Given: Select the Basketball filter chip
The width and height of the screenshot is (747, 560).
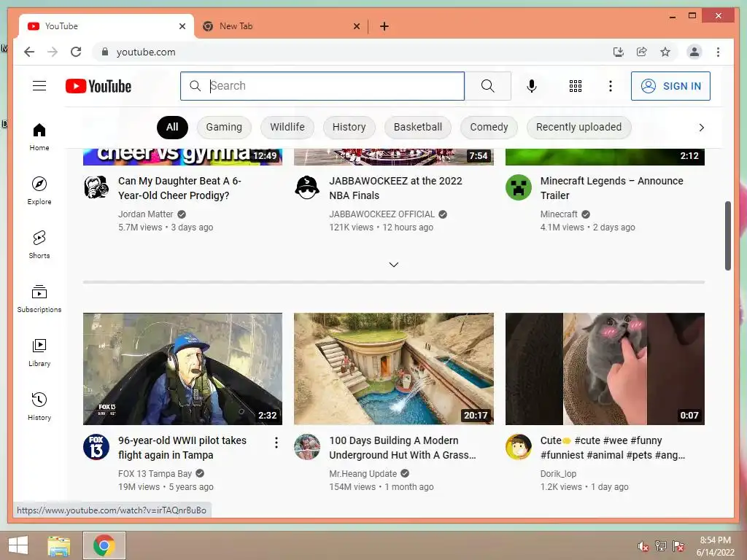Looking at the screenshot, I should click(418, 127).
